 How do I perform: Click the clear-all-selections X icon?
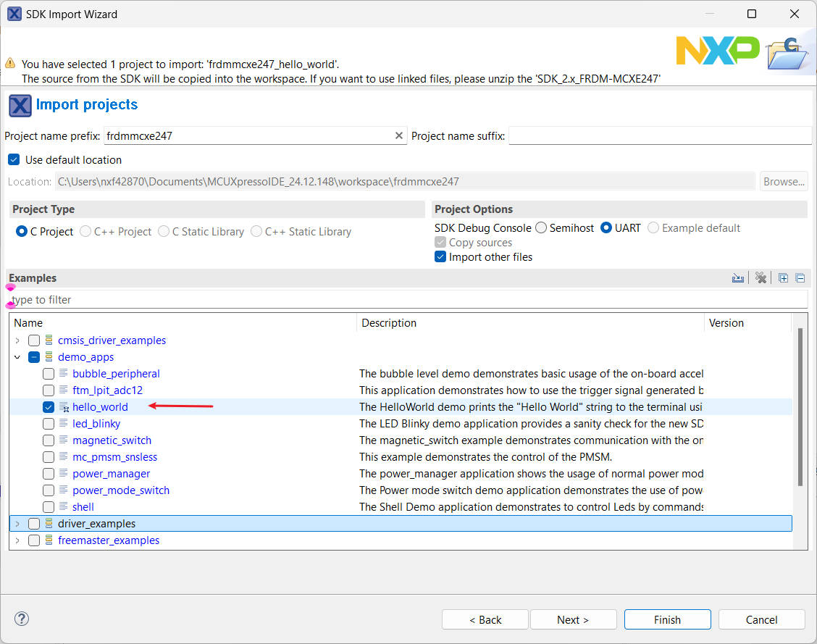point(761,278)
